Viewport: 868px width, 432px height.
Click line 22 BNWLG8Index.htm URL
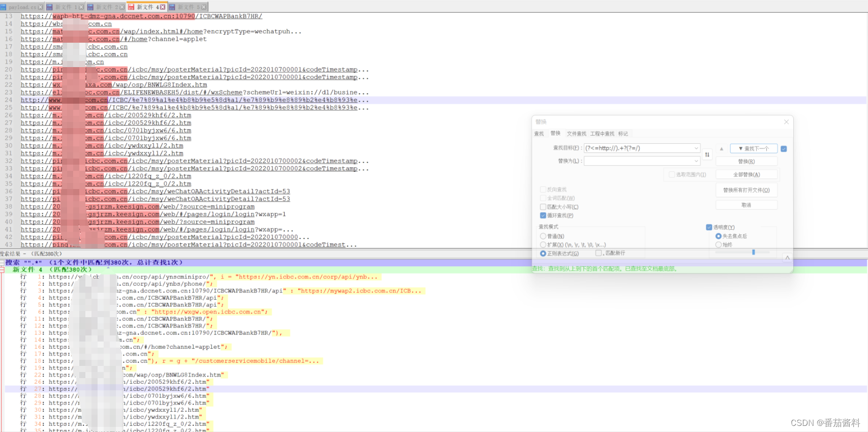(x=114, y=85)
